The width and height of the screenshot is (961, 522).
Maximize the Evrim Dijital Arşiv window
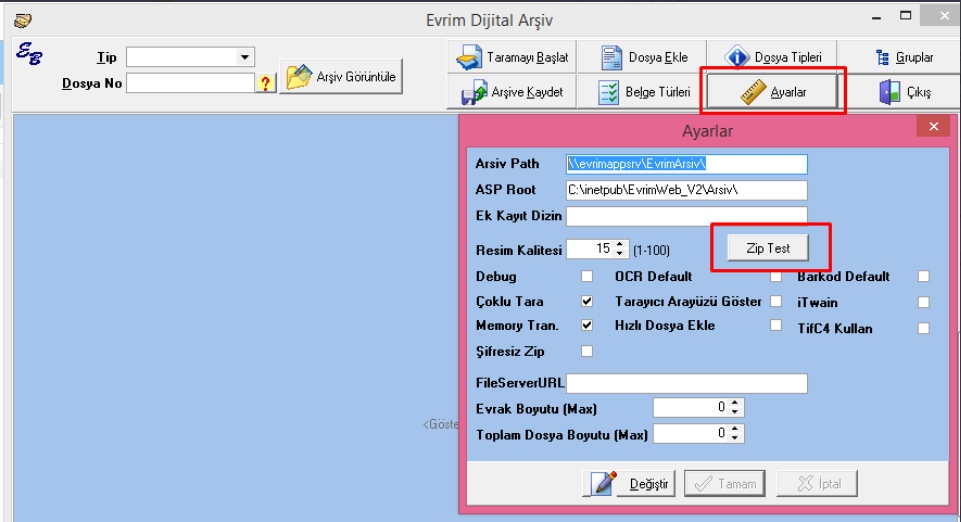(x=906, y=17)
